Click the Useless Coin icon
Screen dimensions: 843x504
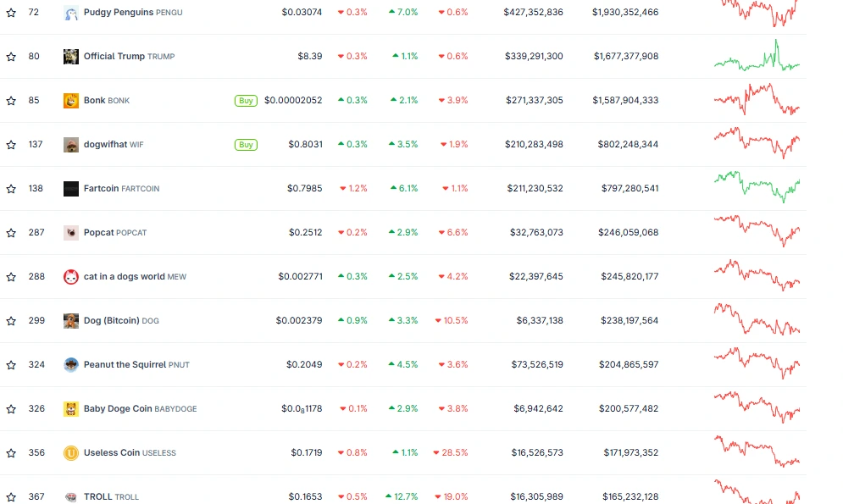coord(71,453)
